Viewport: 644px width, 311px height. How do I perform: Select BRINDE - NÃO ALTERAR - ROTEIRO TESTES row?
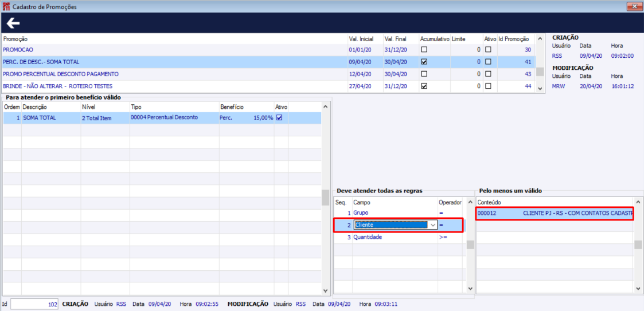pyautogui.click(x=268, y=86)
